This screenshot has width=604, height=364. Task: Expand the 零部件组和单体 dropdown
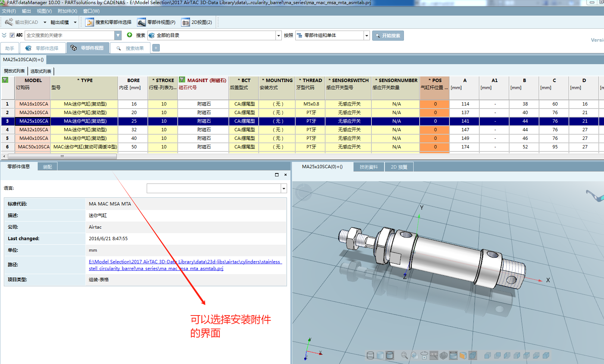[367, 36]
